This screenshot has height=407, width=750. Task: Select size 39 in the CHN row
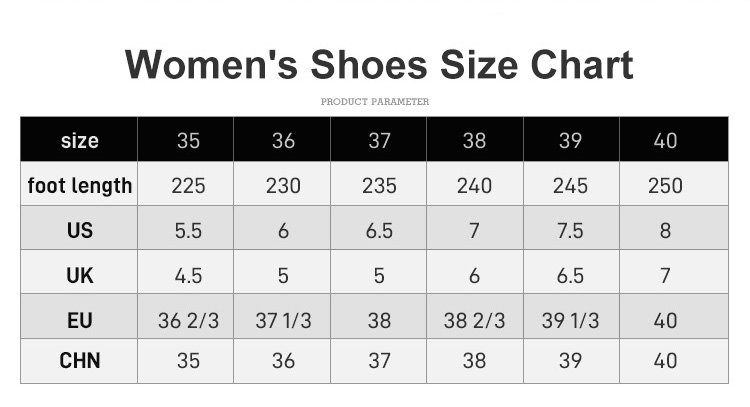click(570, 360)
